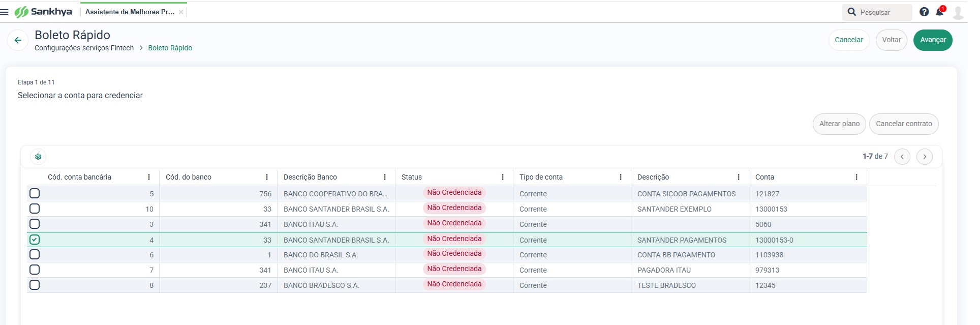Open the help question mark icon
Viewport: 980px width, 325px height.
tap(924, 12)
